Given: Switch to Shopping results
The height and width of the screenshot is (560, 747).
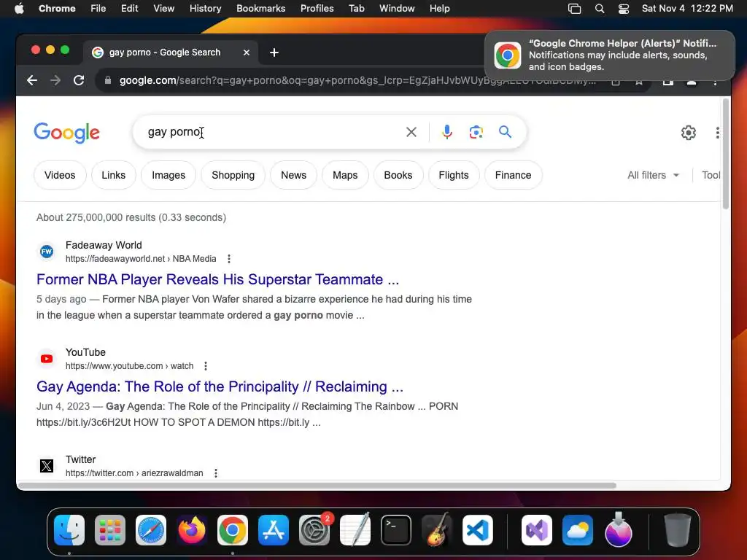Looking at the screenshot, I should (x=233, y=175).
